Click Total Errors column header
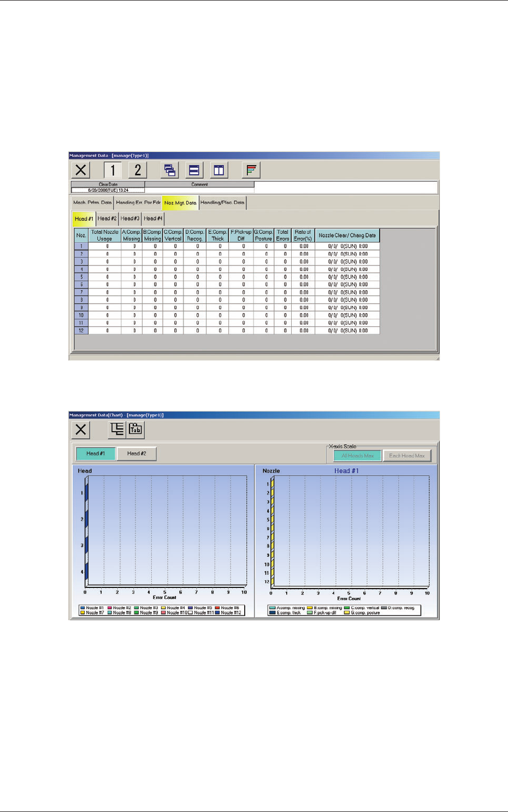The height and width of the screenshot is (812, 508). pyautogui.click(x=282, y=236)
